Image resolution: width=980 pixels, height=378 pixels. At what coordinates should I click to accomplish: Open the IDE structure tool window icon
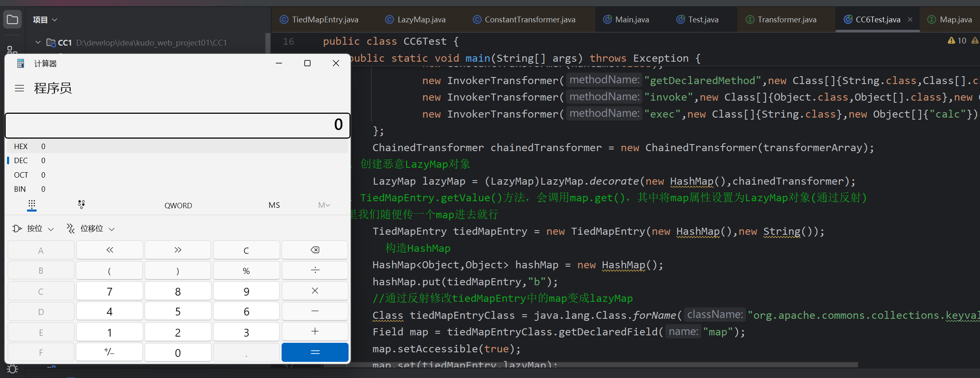pos(12,50)
